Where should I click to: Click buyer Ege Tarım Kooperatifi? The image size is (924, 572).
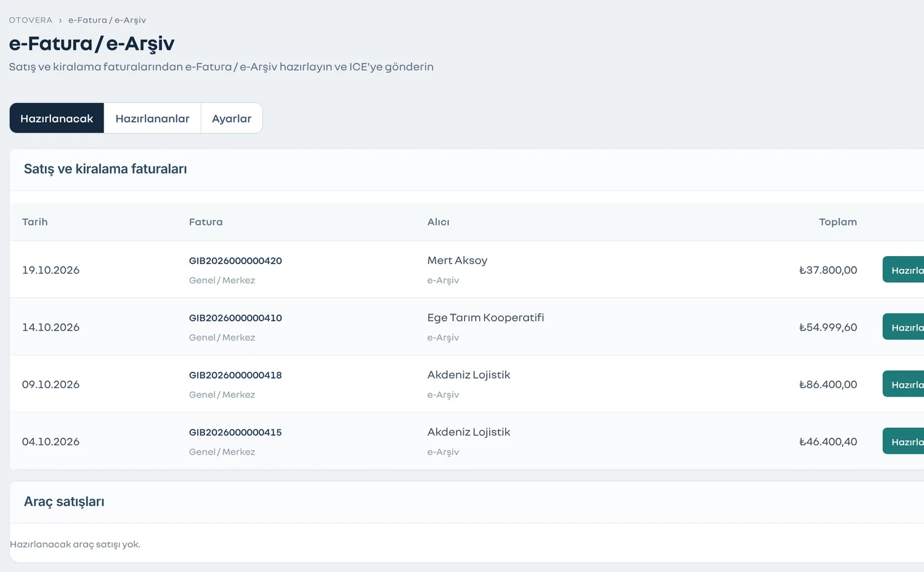[x=485, y=318]
